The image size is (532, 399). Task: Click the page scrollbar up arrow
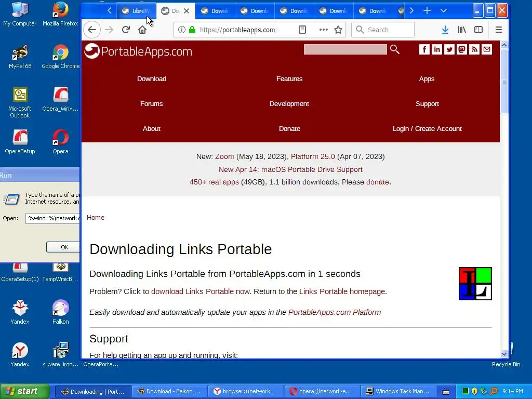point(504,45)
